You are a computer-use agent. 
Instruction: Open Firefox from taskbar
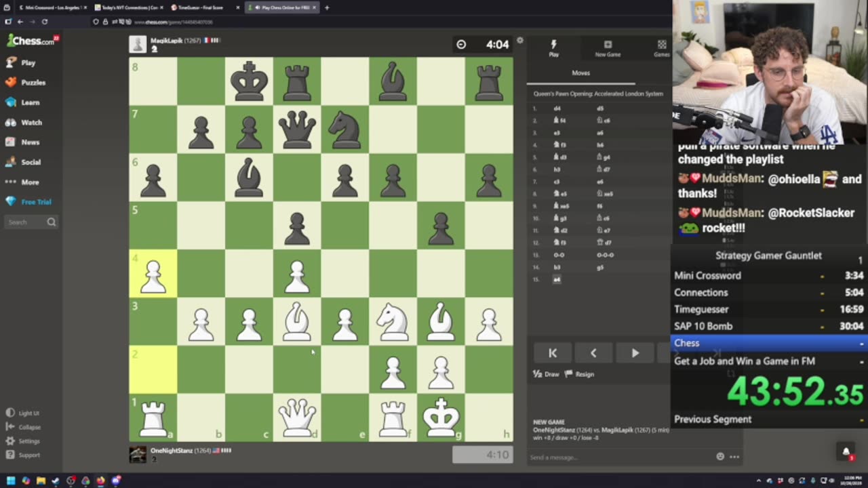[x=100, y=481]
